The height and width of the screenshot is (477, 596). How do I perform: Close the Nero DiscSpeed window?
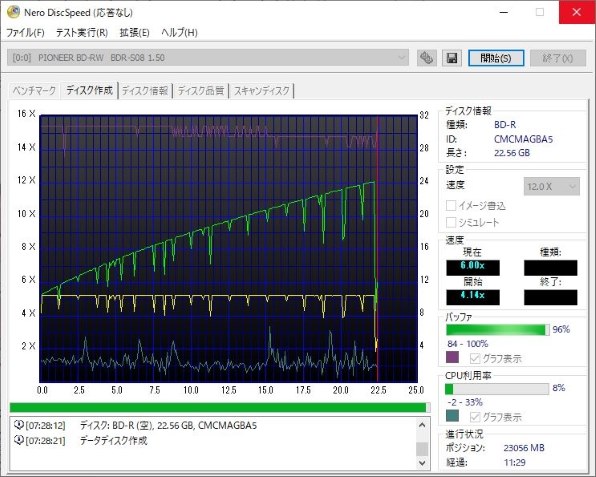[577, 12]
